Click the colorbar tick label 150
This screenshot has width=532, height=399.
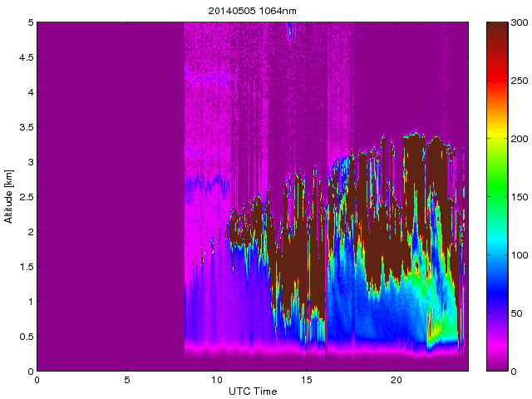pyautogui.click(x=519, y=197)
